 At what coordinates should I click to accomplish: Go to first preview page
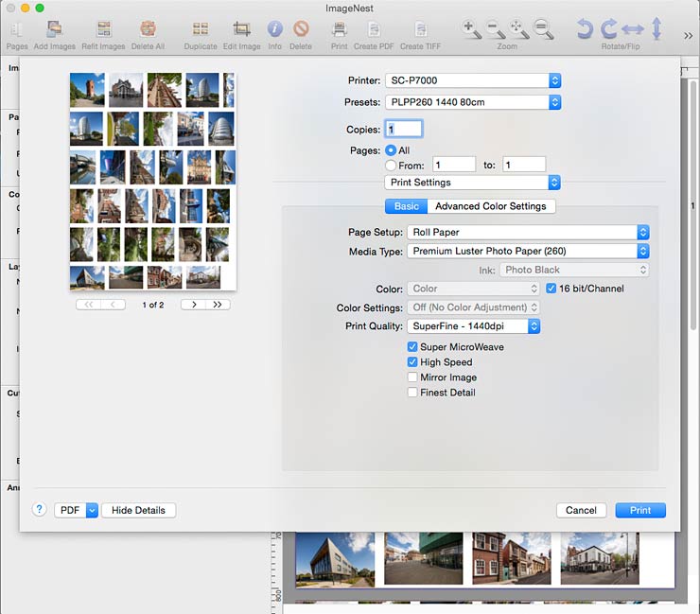point(88,305)
